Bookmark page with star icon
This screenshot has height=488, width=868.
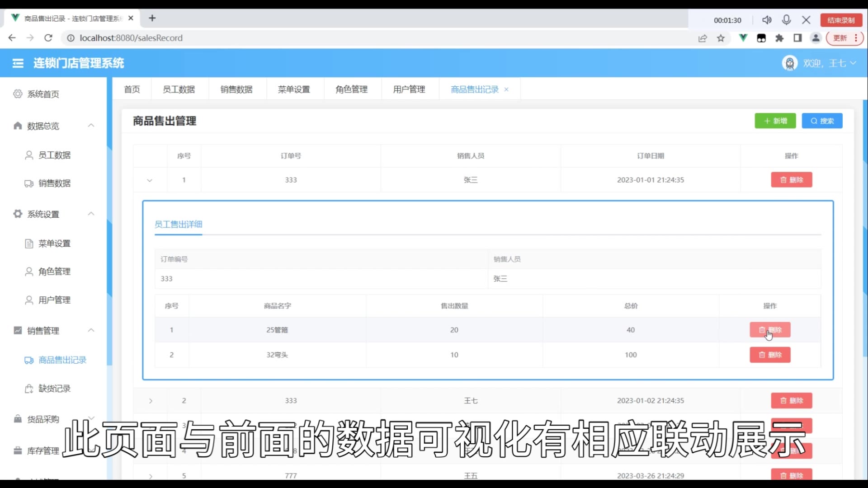pos(721,38)
